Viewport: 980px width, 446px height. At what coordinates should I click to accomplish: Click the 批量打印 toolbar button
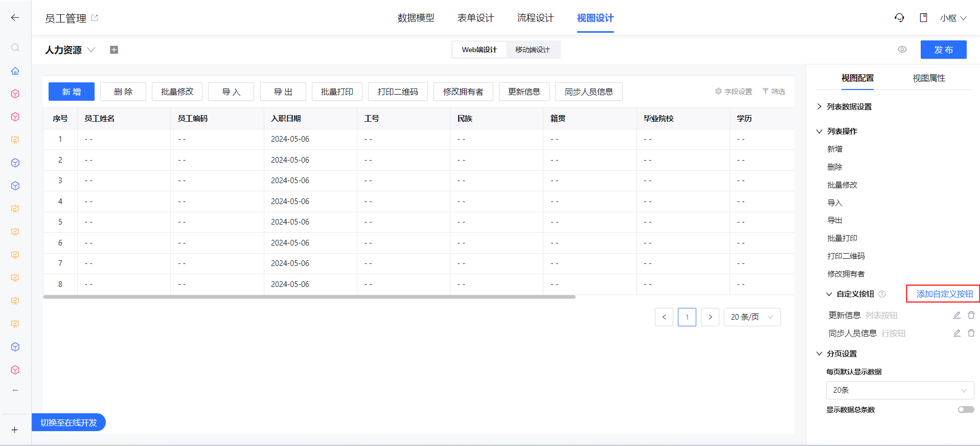(337, 92)
